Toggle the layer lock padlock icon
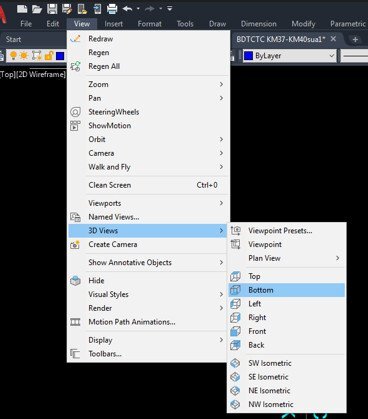 tap(49, 56)
